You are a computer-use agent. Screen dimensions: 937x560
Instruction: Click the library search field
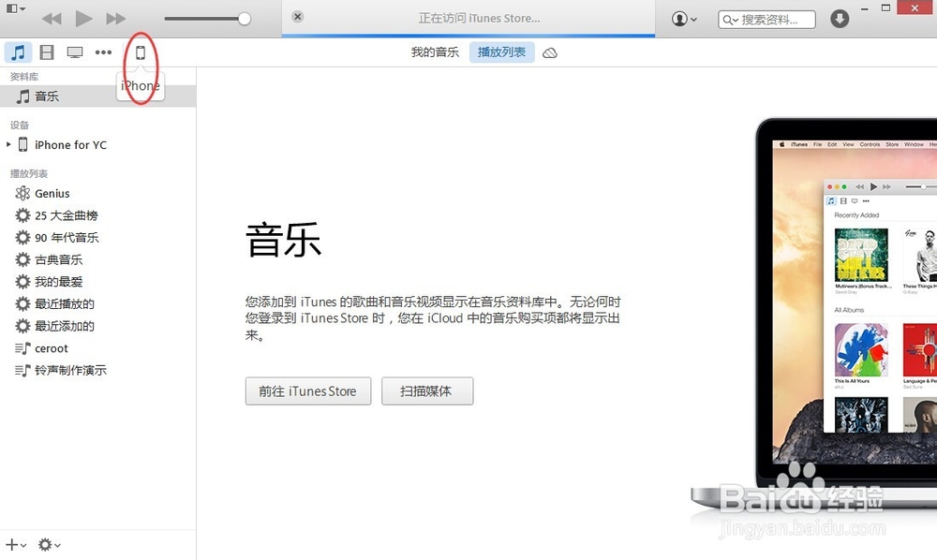tap(766, 20)
